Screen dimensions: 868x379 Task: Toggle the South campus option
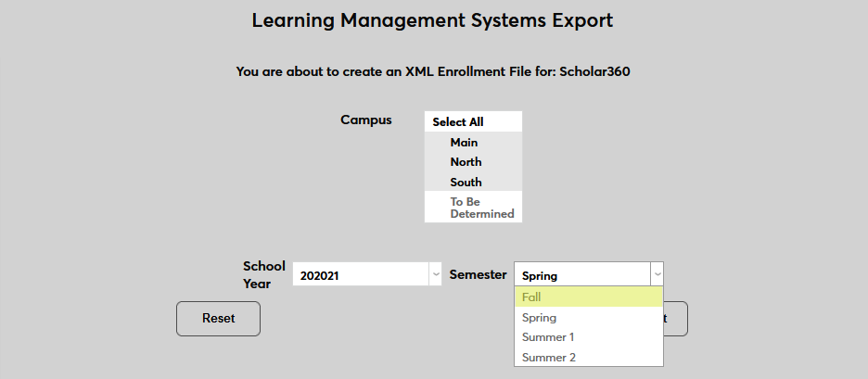tap(473, 183)
